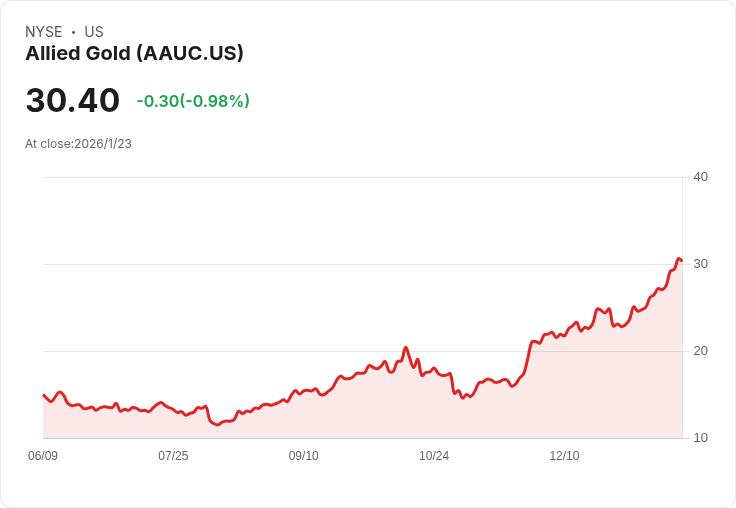Click the 12/10 date axis label
The width and height of the screenshot is (736, 508).
click(564, 456)
